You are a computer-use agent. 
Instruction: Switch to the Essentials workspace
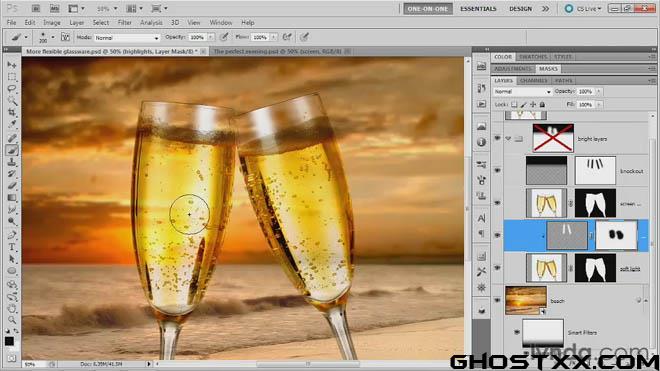pos(478,9)
